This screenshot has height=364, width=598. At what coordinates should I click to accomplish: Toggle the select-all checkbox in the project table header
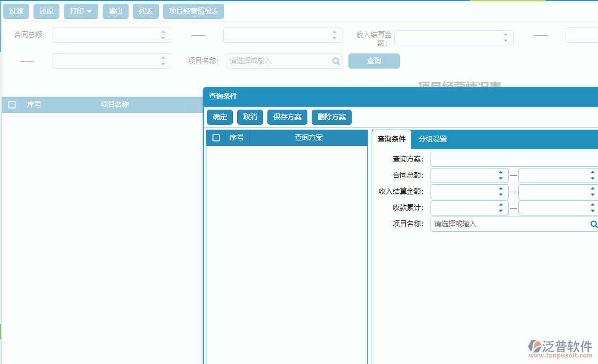pos(12,105)
